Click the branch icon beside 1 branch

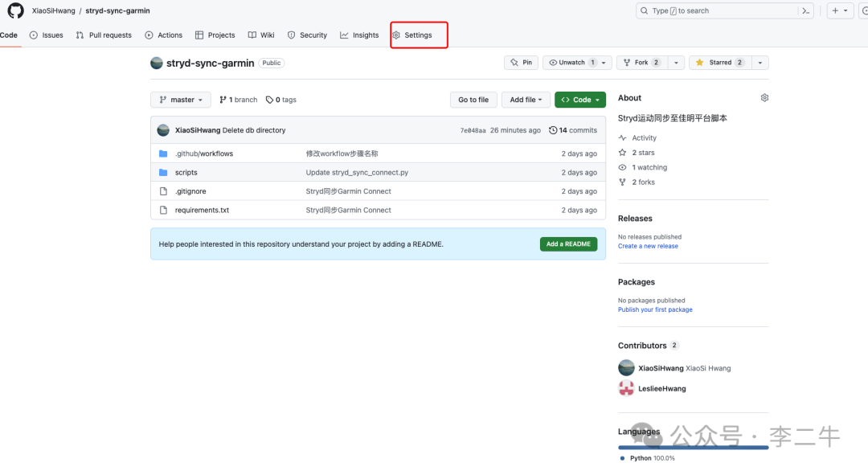223,100
